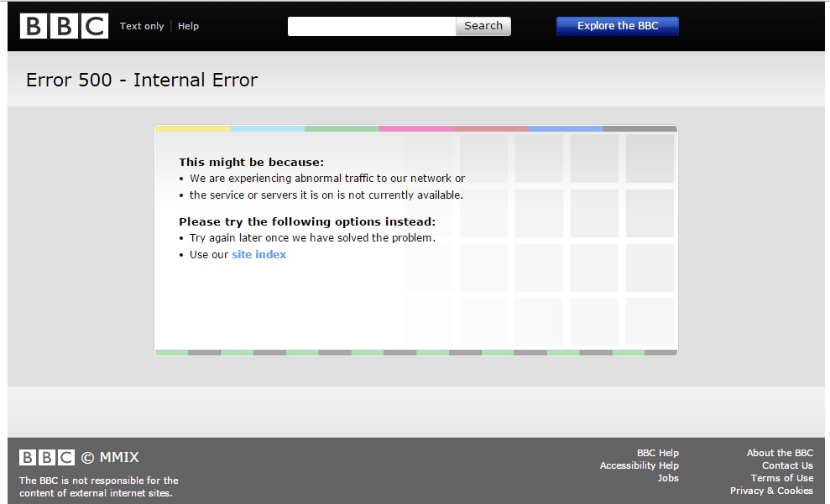The width and height of the screenshot is (830, 504).
Task: Click the 'Try again later' bullet text
Action: coord(312,238)
